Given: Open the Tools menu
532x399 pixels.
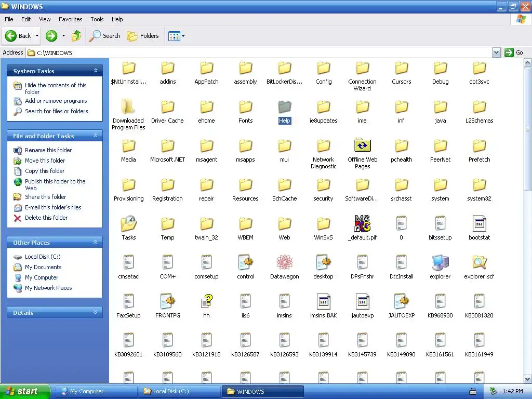Looking at the screenshot, I should click(x=97, y=19).
